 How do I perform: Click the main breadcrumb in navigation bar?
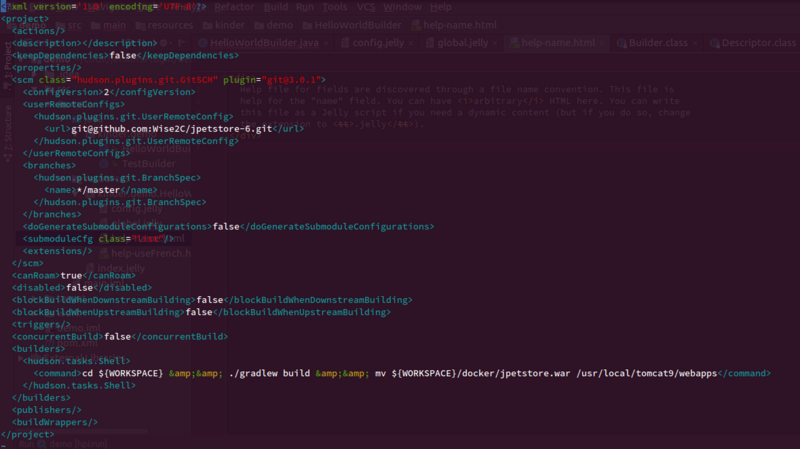[x=114, y=25]
